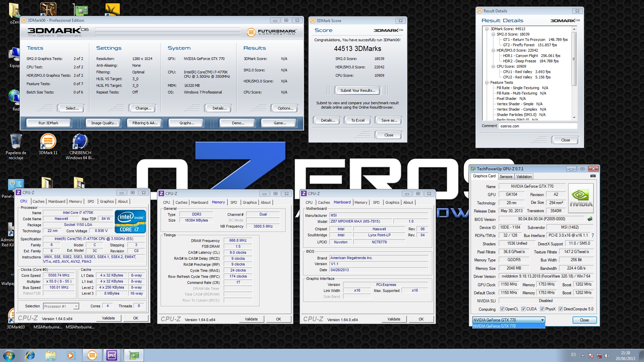Click Submit Your Results... in the 3DMark Score window

click(358, 90)
